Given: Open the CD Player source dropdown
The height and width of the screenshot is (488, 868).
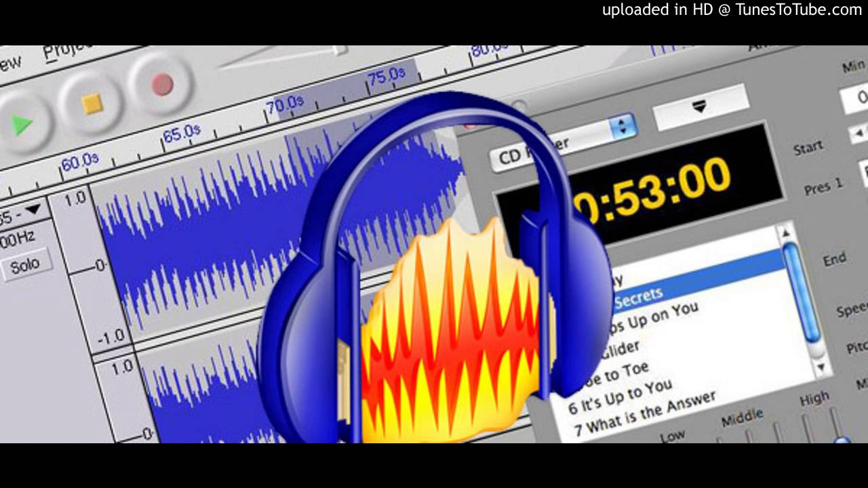Looking at the screenshot, I should click(563, 142).
